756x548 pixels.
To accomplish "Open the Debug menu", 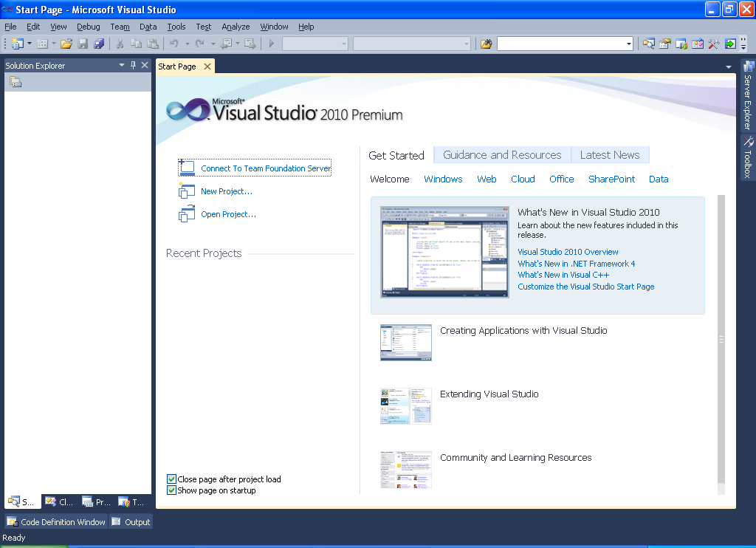I will (x=89, y=27).
